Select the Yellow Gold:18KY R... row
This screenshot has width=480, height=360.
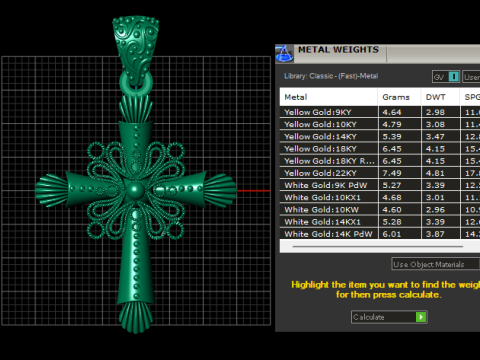[380, 161]
